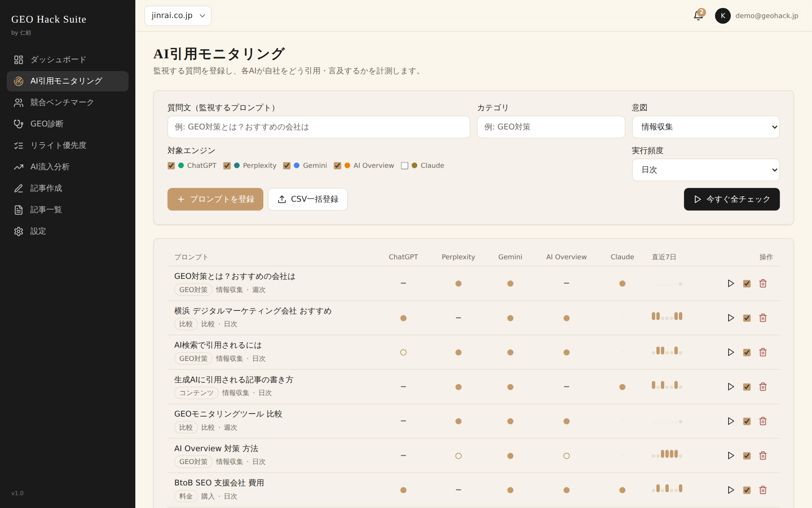The width and height of the screenshot is (812, 508).
Task: Toggle active checkbox for AI検索で引用されるには row
Action: click(747, 352)
